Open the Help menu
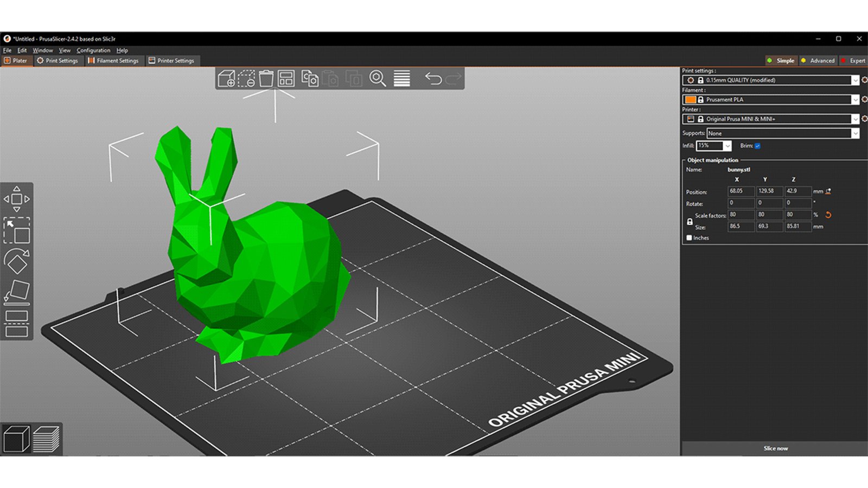 click(122, 50)
